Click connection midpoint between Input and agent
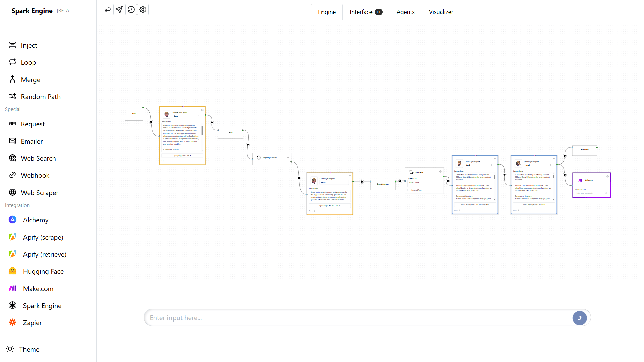Image resolution: width=644 pixels, height=362 pixels. click(151, 122)
